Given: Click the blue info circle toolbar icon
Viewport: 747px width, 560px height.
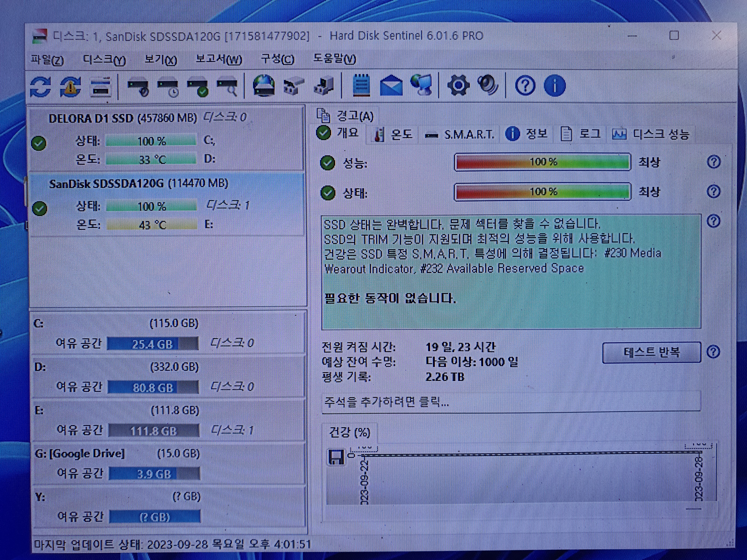Looking at the screenshot, I should click(x=555, y=86).
